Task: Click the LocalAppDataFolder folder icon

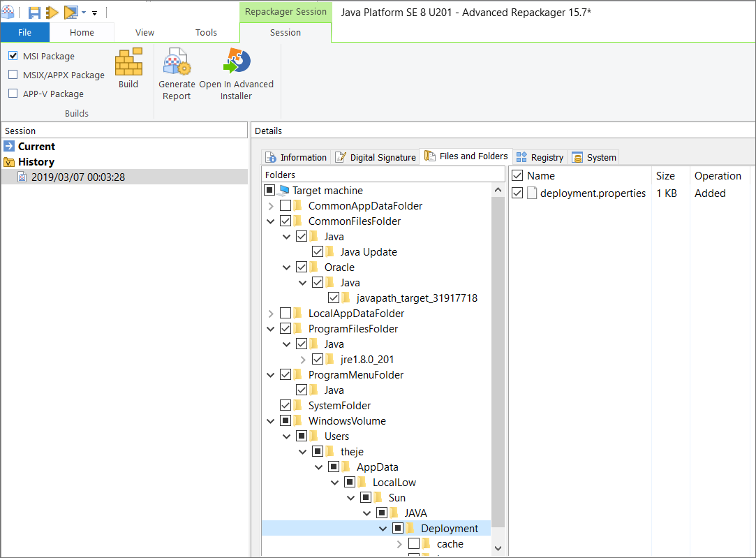Action: (x=299, y=314)
